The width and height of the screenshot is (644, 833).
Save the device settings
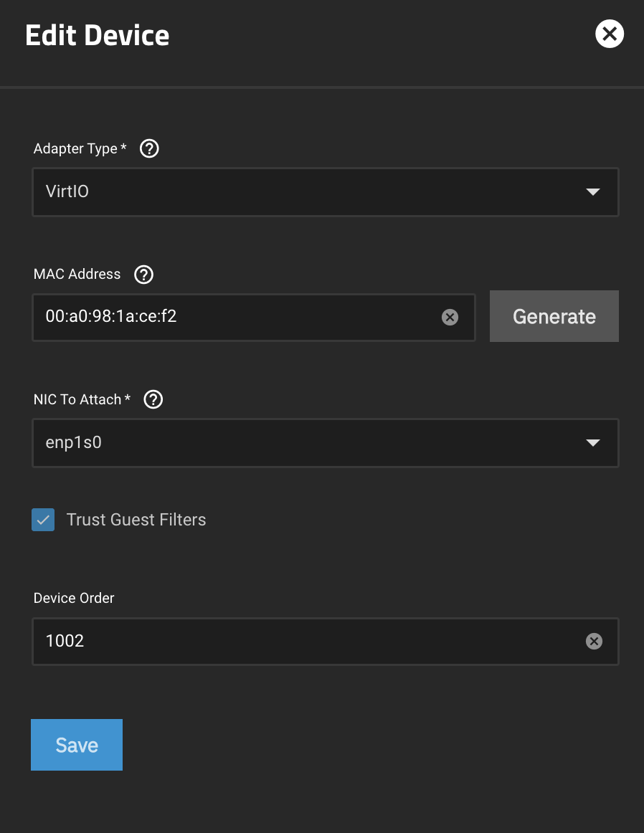(x=77, y=744)
